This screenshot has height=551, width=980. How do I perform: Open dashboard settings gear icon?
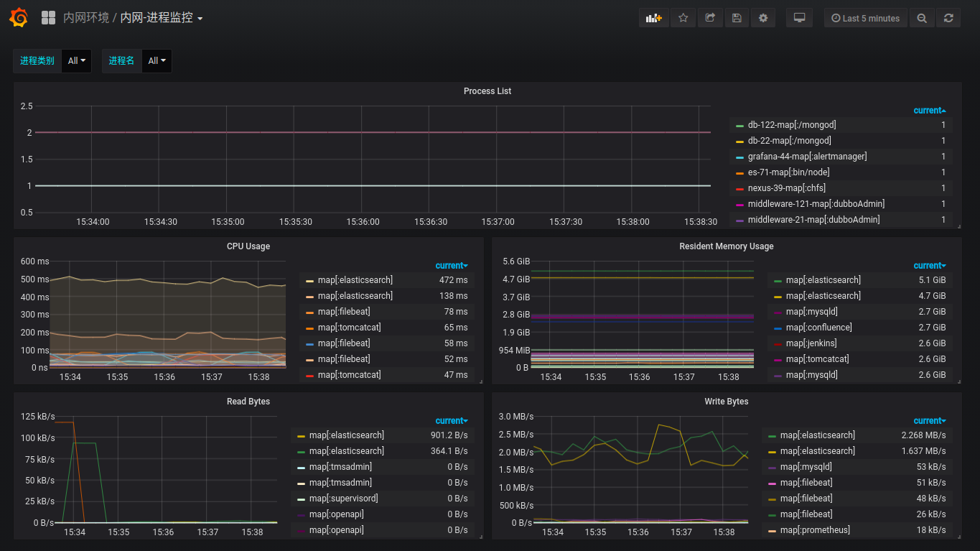click(x=763, y=18)
